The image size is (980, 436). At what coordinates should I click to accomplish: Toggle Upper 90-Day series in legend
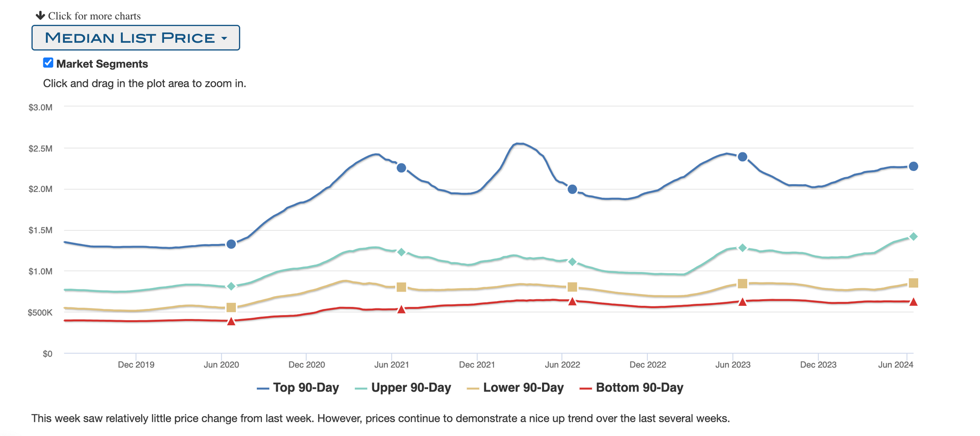click(x=403, y=388)
